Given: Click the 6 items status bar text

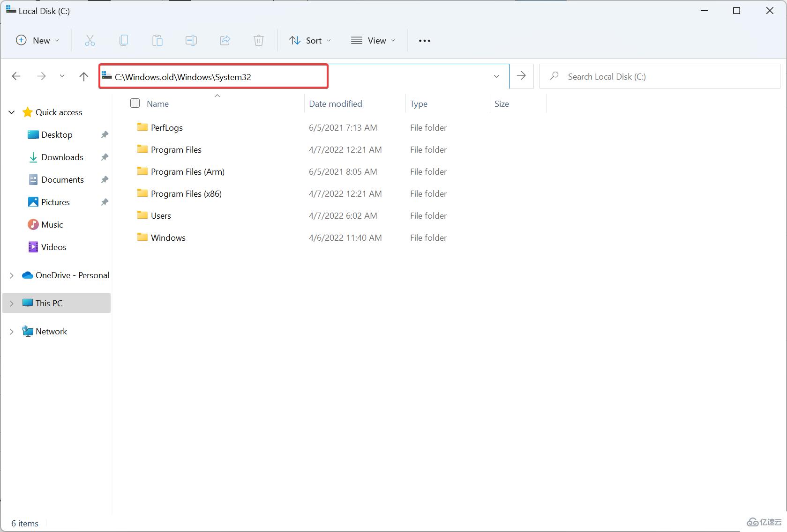Looking at the screenshot, I should tap(25, 524).
